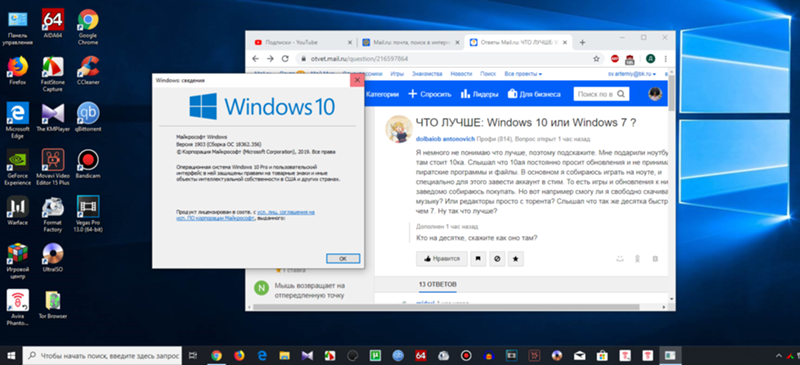The height and width of the screenshot is (365, 800).
Task: Launch UltraISO from the desktop
Action: 53,257
